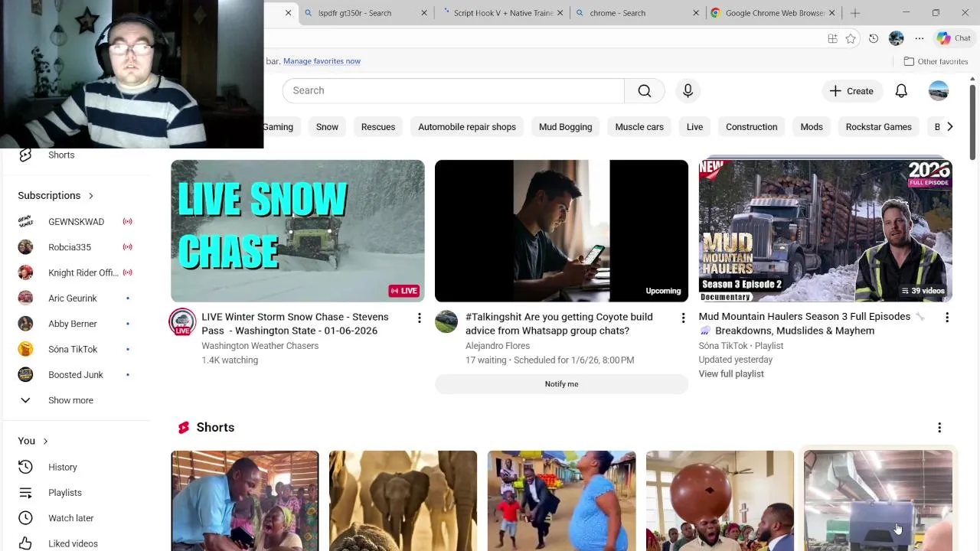Image resolution: width=980 pixels, height=551 pixels.
Task: Select the Rescues category chip
Action: click(378, 127)
